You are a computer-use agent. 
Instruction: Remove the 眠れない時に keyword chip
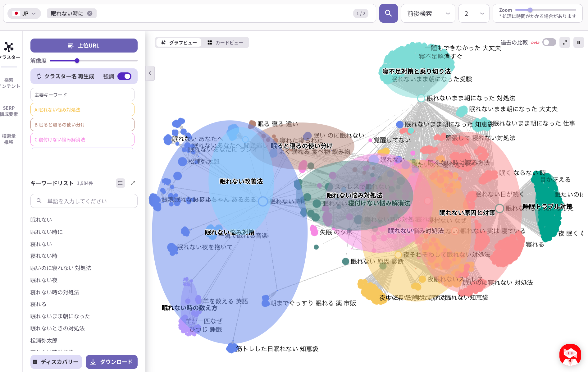point(90,13)
